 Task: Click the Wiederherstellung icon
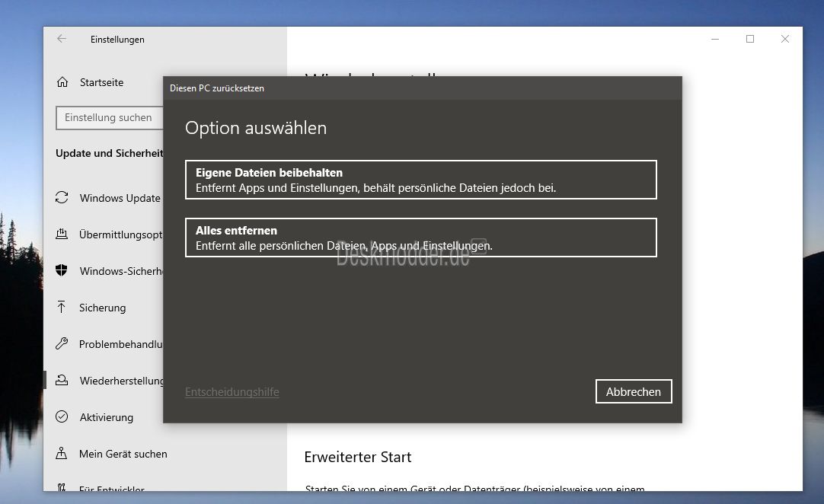tap(62, 380)
